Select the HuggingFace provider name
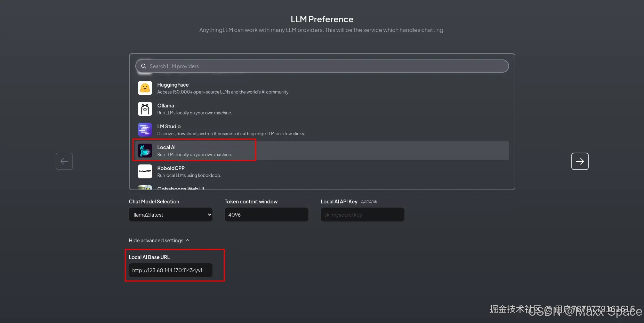644x323 pixels. tap(173, 85)
